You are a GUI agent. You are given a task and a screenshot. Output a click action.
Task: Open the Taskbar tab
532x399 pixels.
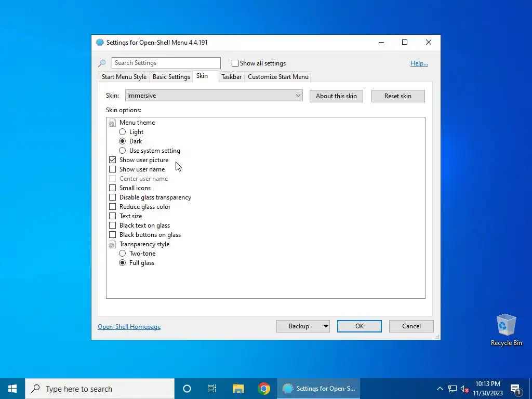(x=231, y=77)
